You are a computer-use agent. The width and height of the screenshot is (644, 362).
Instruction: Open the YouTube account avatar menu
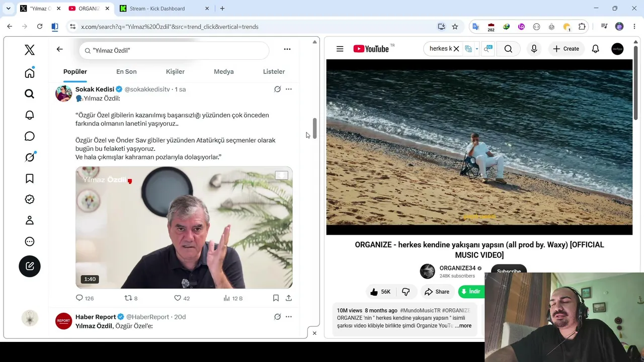[x=617, y=49]
